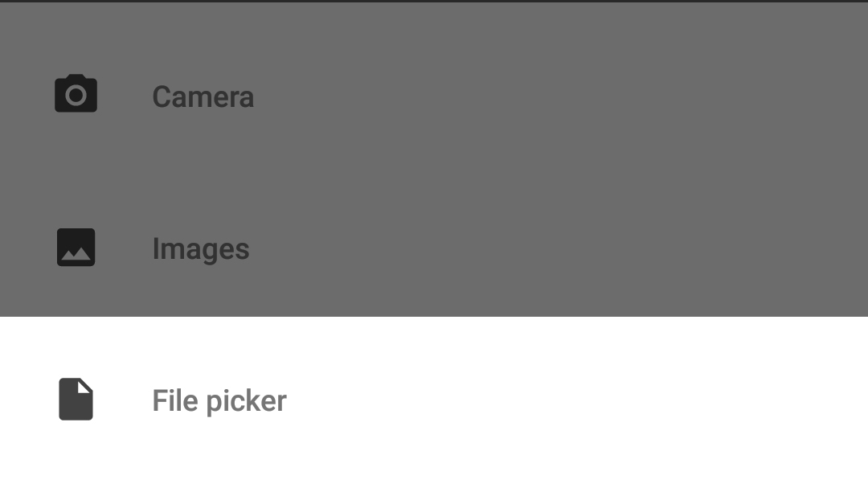
Task: Open the camera lens glyph option
Action: [x=76, y=93]
